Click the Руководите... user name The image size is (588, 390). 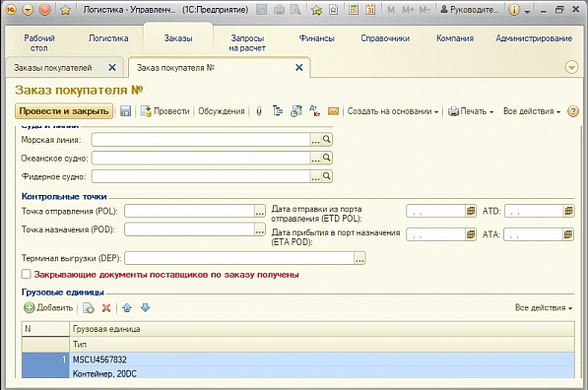click(470, 10)
